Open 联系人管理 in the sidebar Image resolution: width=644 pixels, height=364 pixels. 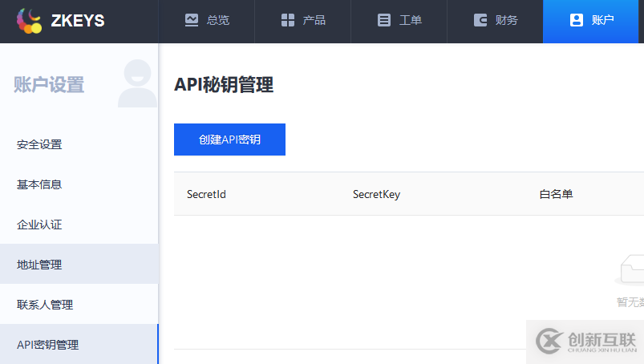tap(79, 305)
